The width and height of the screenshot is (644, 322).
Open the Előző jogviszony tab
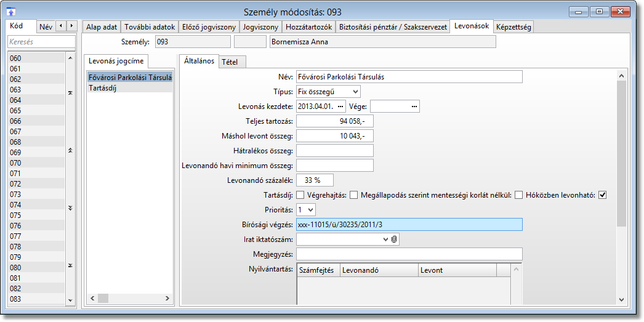click(209, 27)
